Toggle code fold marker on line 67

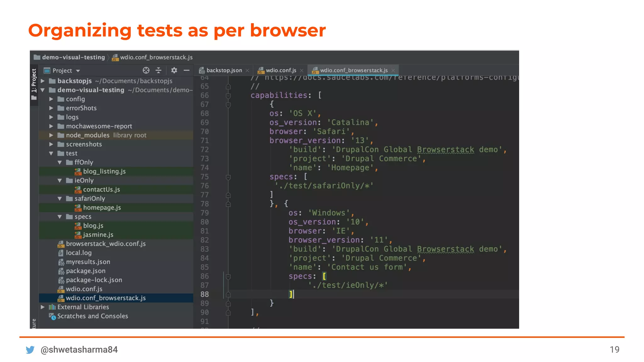point(228,105)
